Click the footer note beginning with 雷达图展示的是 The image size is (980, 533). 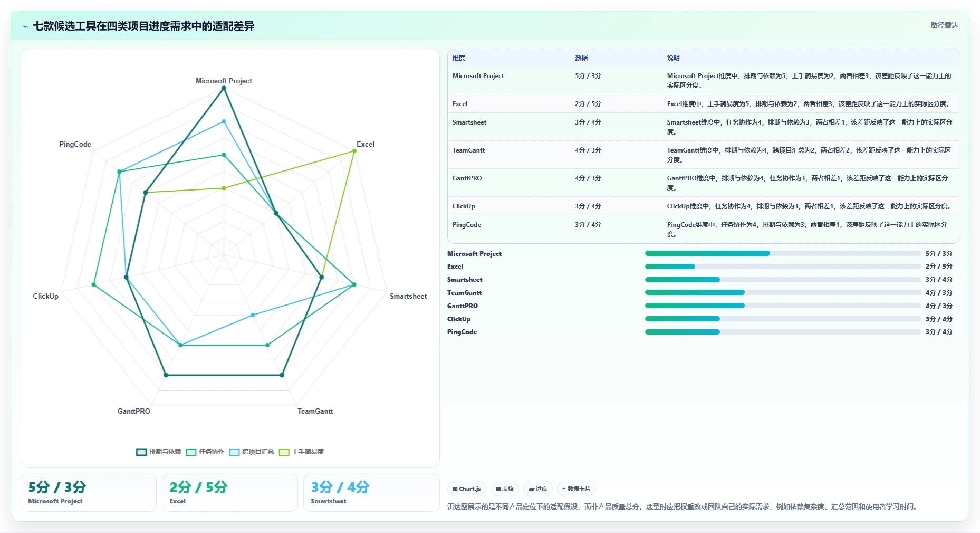683,507
